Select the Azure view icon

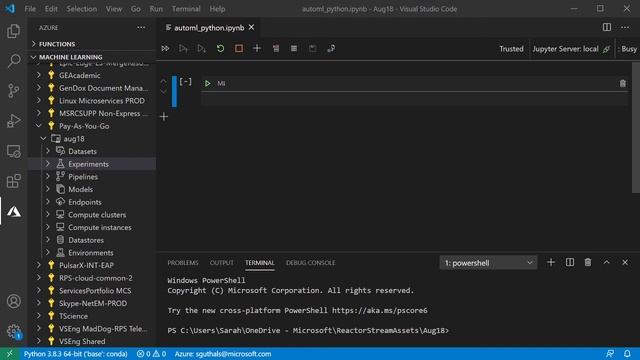coord(13,211)
